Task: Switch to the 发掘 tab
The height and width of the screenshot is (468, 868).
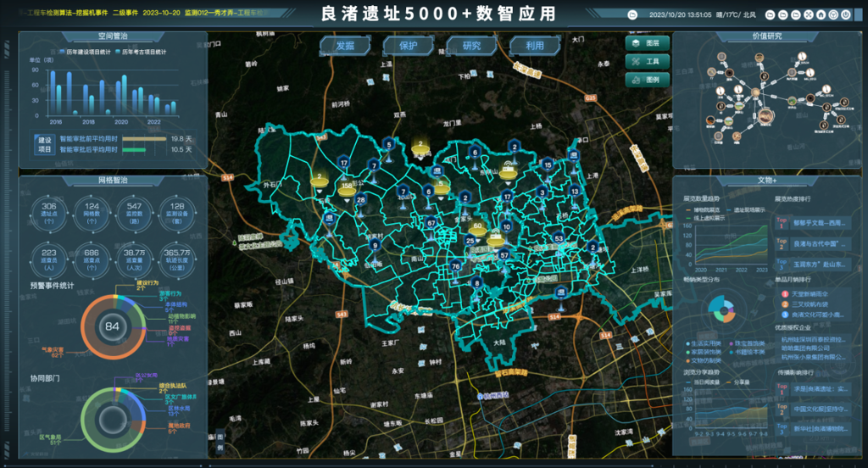Action: click(345, 46)
